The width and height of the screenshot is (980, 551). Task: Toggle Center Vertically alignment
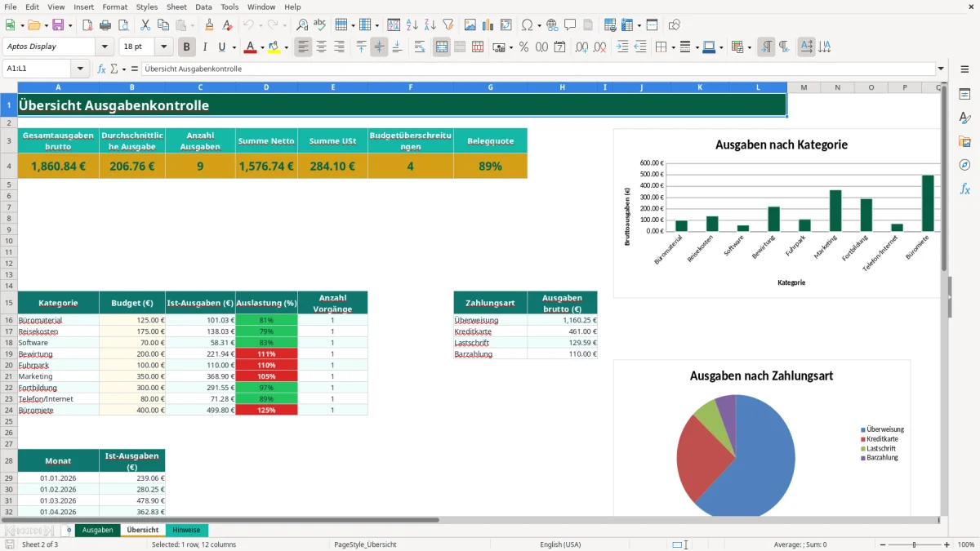pyautogui.click(x=379, y=47)
